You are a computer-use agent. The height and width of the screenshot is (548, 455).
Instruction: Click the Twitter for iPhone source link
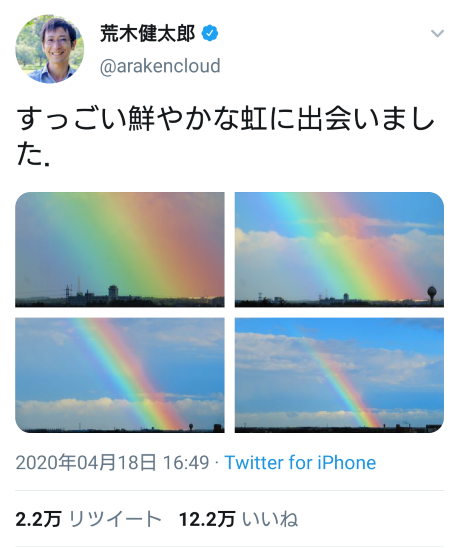[300, 463]
